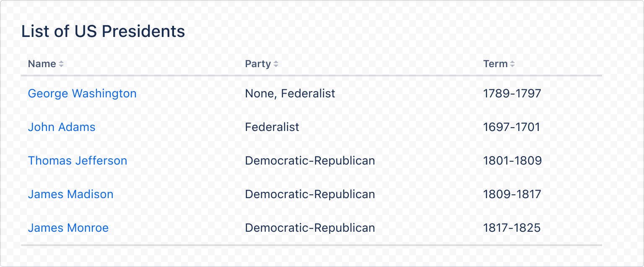The width and height of the screenshot is (644, 267).
Task: Open the George Washington entry
Action: (82, 93)
